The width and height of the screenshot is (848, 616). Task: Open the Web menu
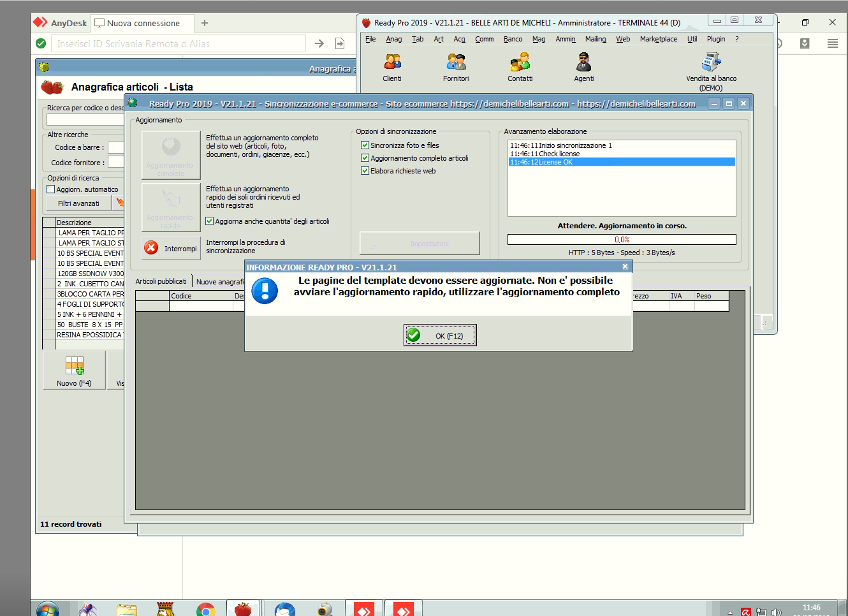[623, 39]
